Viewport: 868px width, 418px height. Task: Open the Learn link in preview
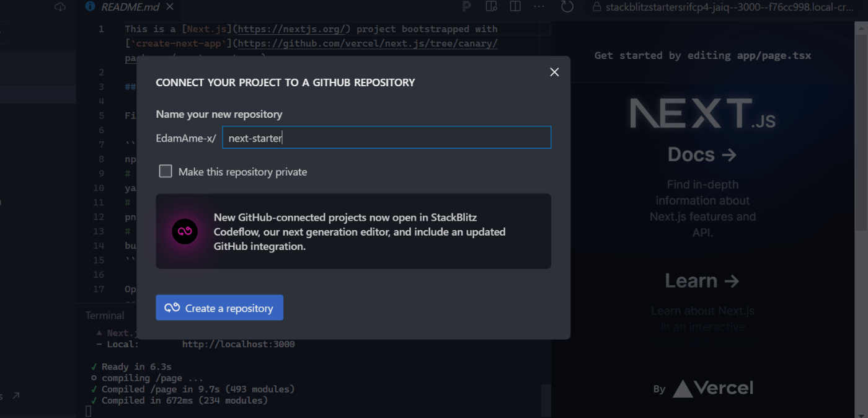[702, 280]
